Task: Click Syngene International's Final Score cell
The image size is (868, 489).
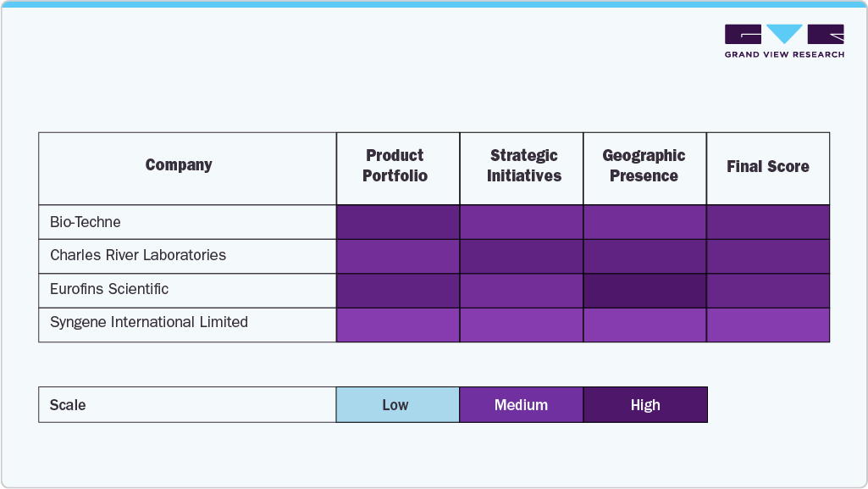Action: [x=768, y=325]
